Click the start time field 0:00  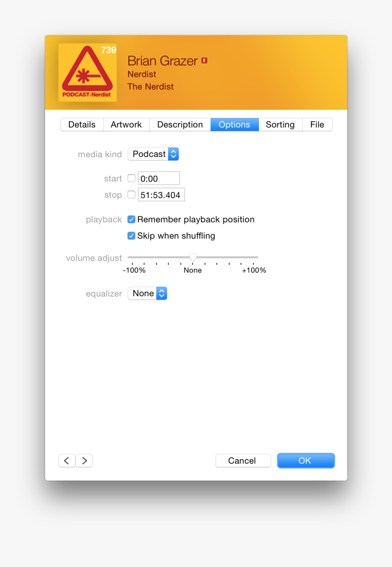pyautogui.click(x=159, y=178)
